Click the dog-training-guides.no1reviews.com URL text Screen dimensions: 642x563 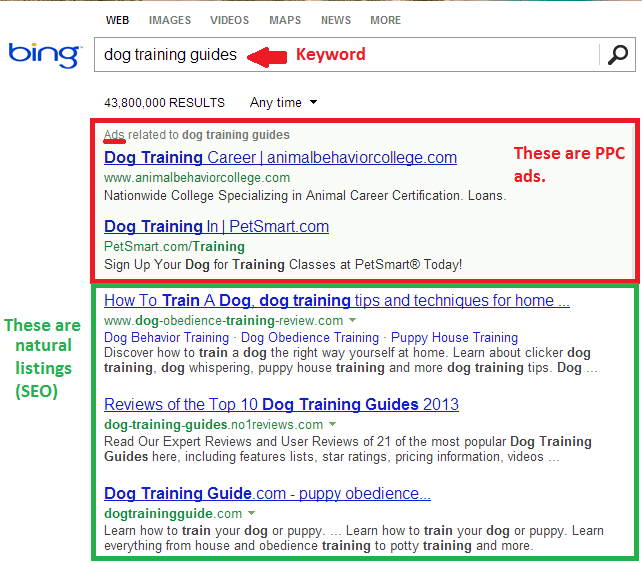click(213, 425)
